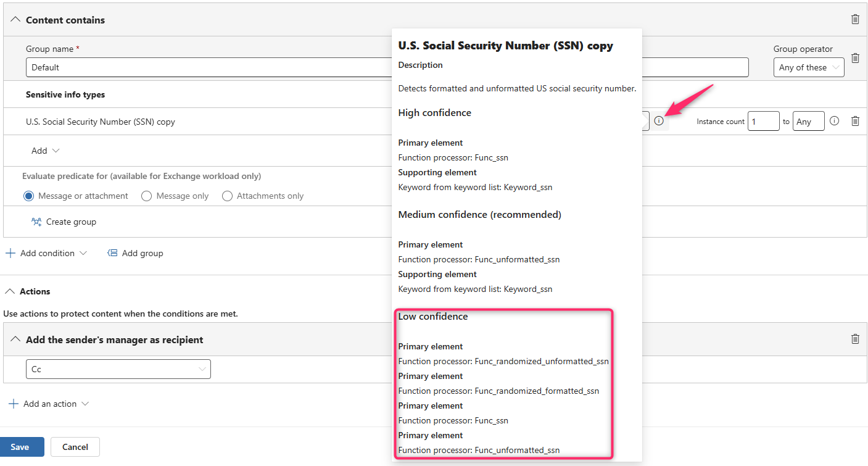
Task: Click info icon next to confidence level
Action: [x=659, y=121]
